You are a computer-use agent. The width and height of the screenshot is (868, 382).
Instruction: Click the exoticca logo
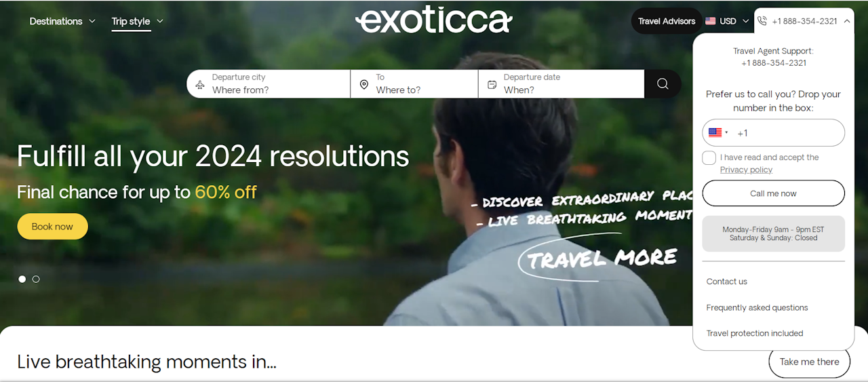[434, 20]
